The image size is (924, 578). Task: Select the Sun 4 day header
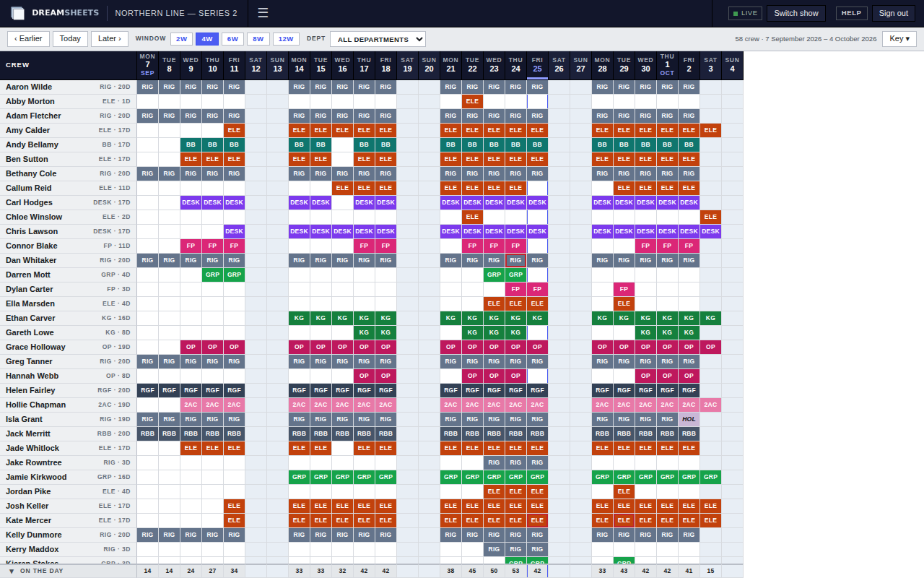tap(733, 65)
